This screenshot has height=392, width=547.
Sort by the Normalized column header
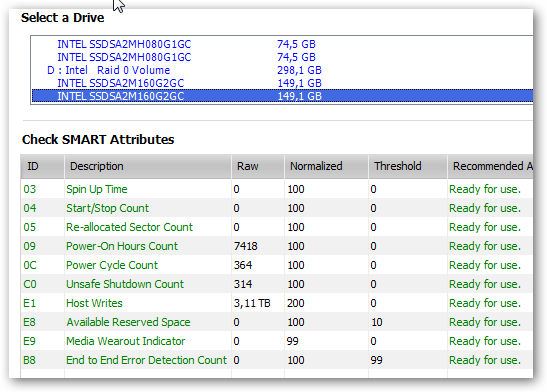pos(326,166)
